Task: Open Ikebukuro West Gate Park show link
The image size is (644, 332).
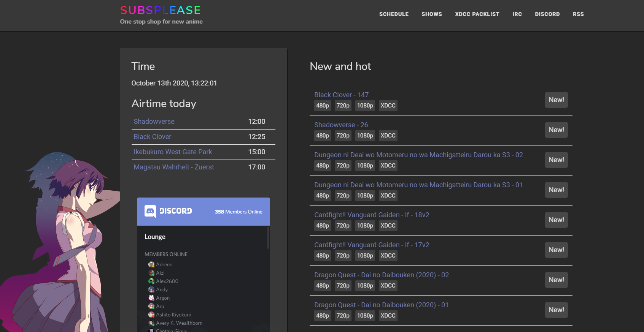Action: pos(173,152)
